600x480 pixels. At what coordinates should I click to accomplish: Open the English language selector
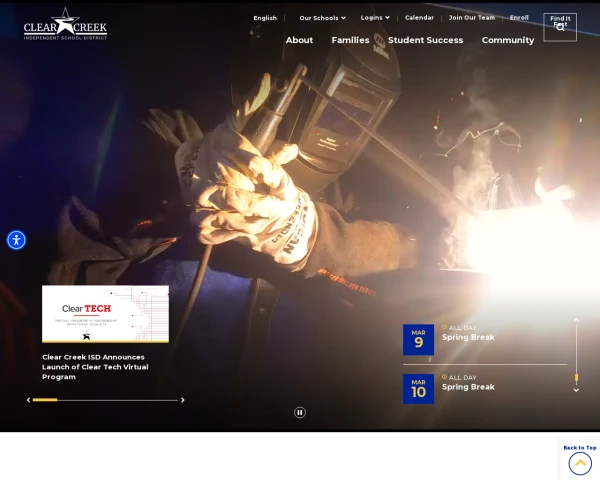coord(265,18)
